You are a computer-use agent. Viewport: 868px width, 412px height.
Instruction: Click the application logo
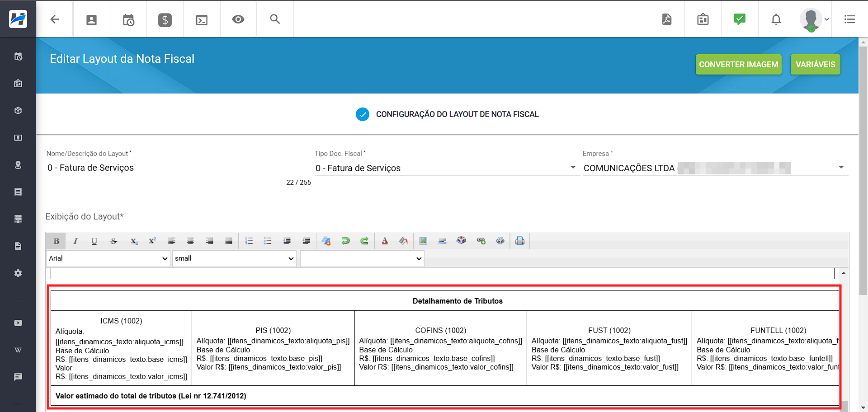pyautogui.click(x=18, y=19)
